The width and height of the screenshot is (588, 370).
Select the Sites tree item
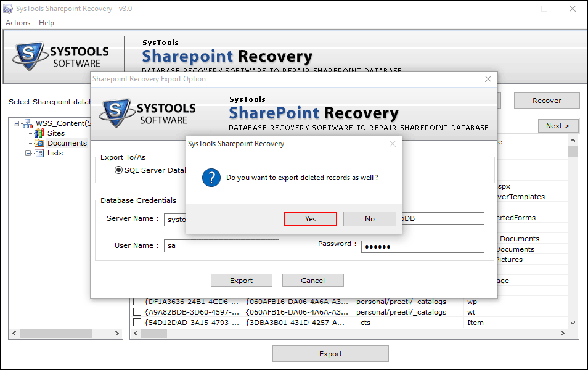[x=56, y=133]
